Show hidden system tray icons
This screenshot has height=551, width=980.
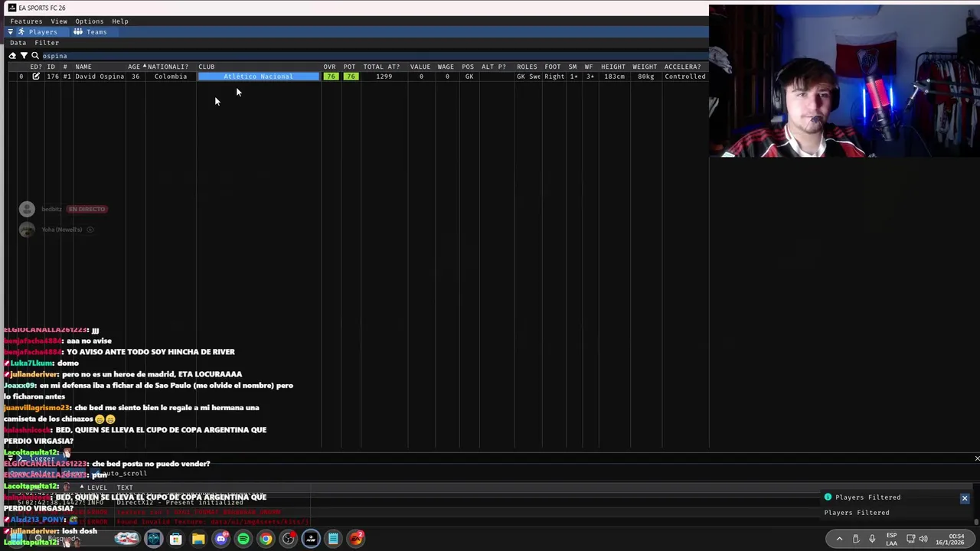click(x=839, y=539)
